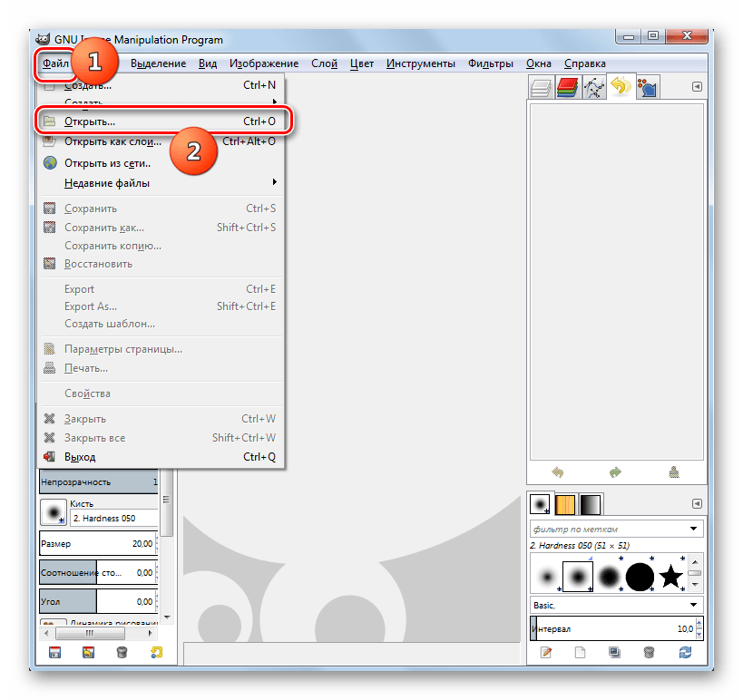Click the 'Размер' brush size slider
The height and width of the screenshot is (700, 743).
coord(97,544)
